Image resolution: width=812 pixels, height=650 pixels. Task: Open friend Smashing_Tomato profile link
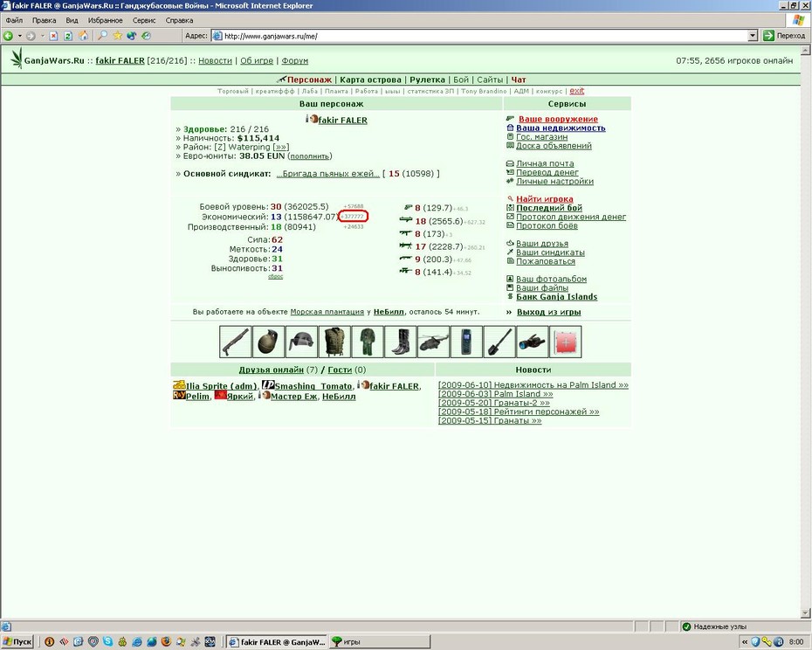313,386
